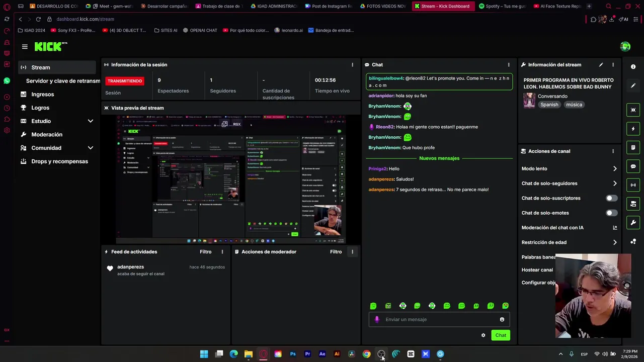Screen dimensions: 644x362
Task: Click the Spanish language tag
Action: click(549, 105)
